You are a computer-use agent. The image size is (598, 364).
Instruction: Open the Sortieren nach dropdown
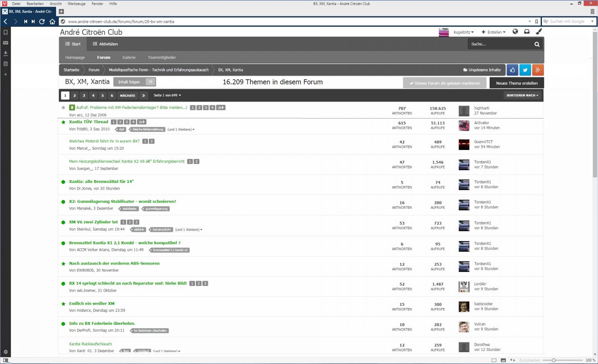click(522, 96)
